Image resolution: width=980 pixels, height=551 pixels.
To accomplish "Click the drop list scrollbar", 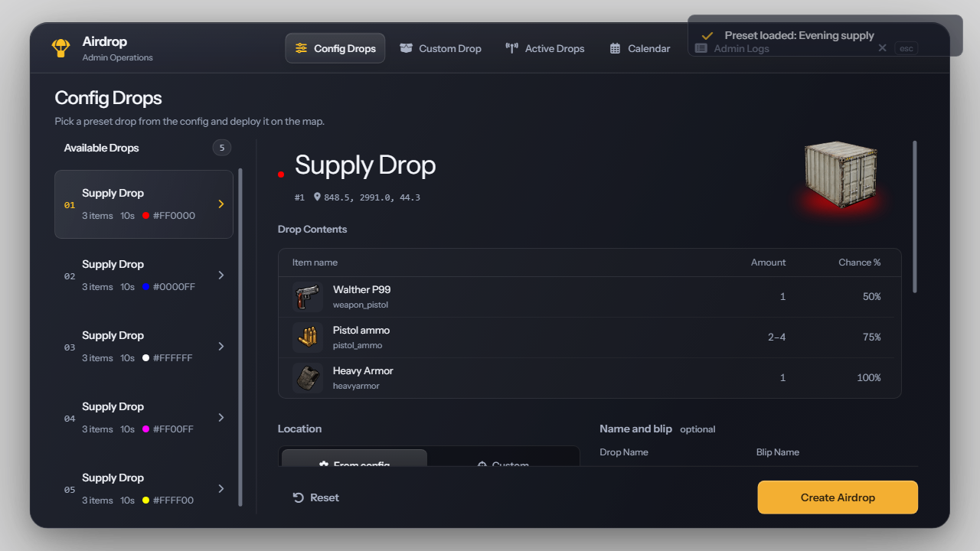I will point(240,337).
